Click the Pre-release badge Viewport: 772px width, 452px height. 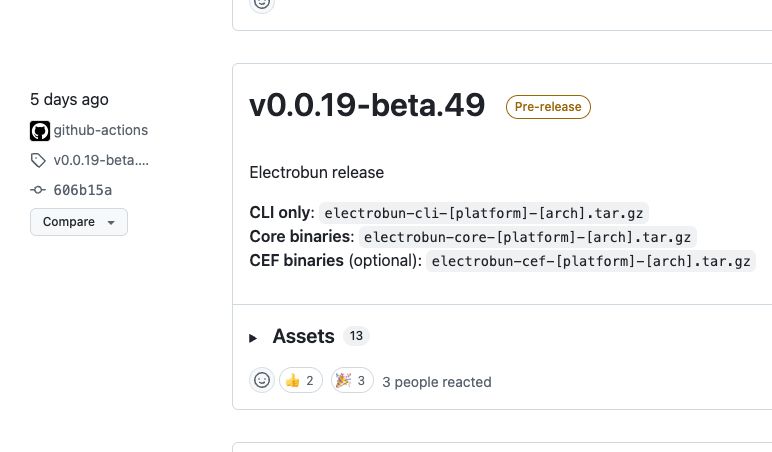(x=548, y=107)
